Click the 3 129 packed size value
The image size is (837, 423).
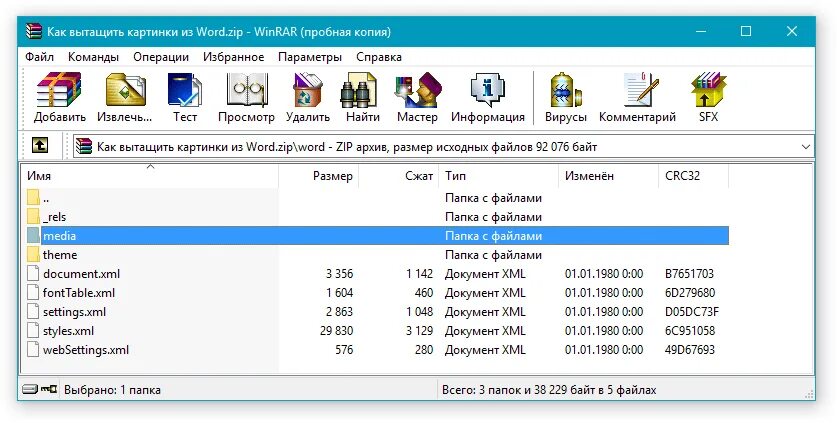pyautogui.click(x=419, y=331)
